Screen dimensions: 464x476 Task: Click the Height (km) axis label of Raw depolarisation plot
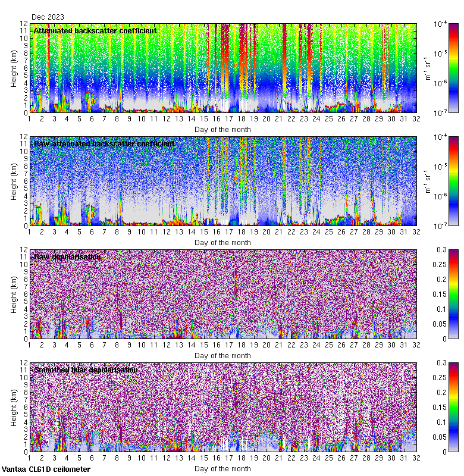[x=14, y=294]
